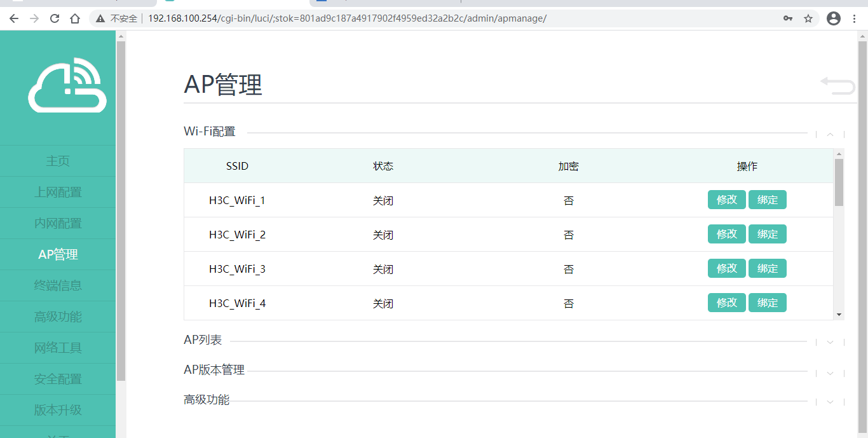Bookmark this page with star icon

point(808,18)
